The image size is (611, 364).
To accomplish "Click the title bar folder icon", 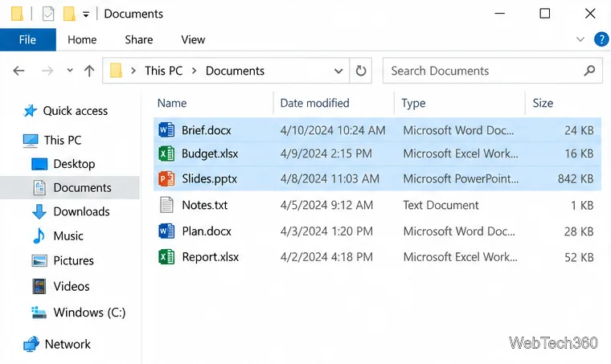I will pyautogui.click(x=17, y=14).
